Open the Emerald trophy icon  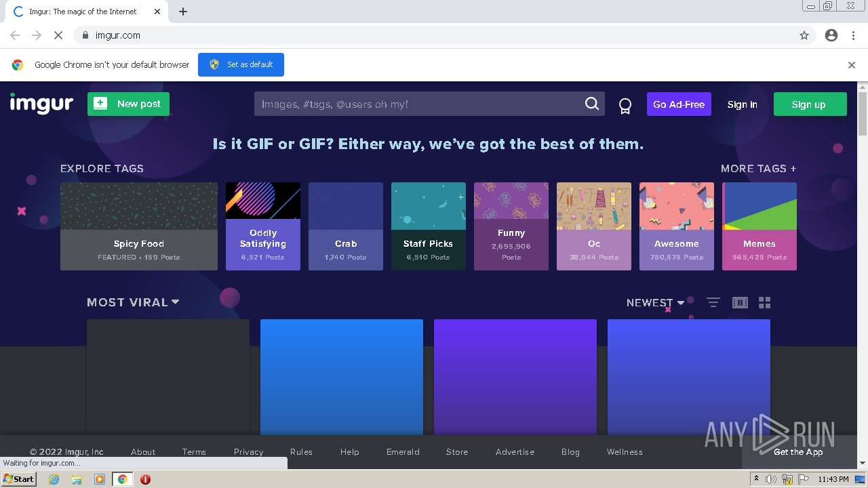coord(625,106)
